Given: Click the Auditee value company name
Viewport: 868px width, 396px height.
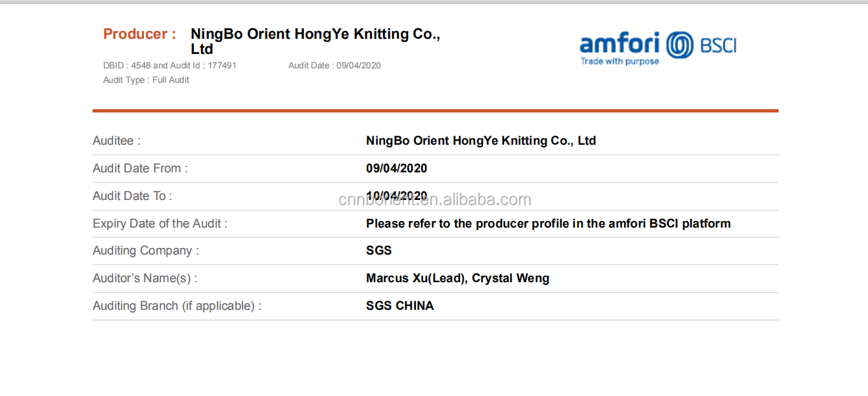Looking at the screenshot, I should (x=481, y=141).
